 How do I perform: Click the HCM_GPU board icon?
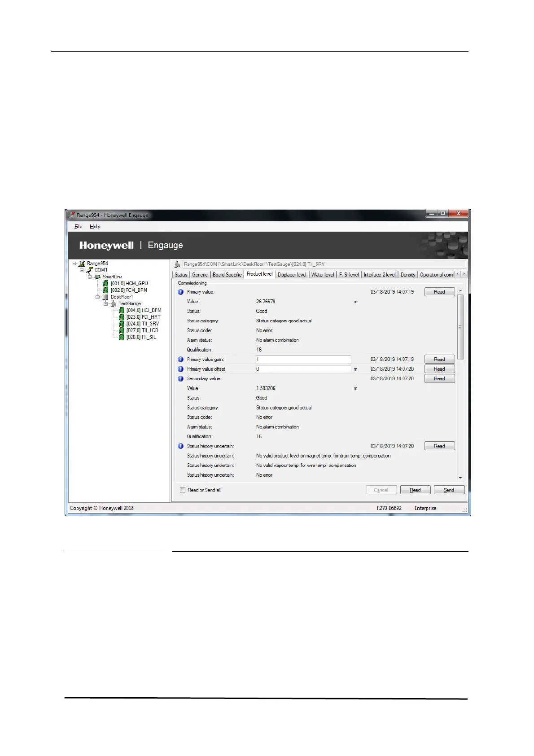click(105, 284)
